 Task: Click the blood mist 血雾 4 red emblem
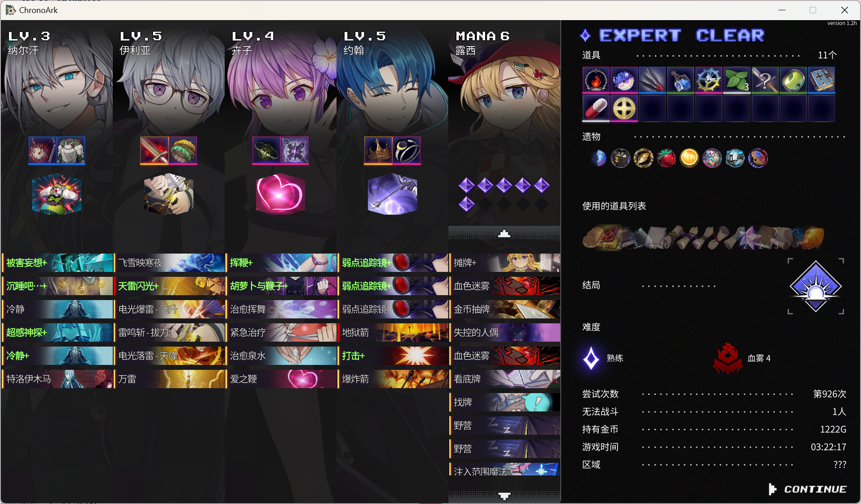[728, 358]
